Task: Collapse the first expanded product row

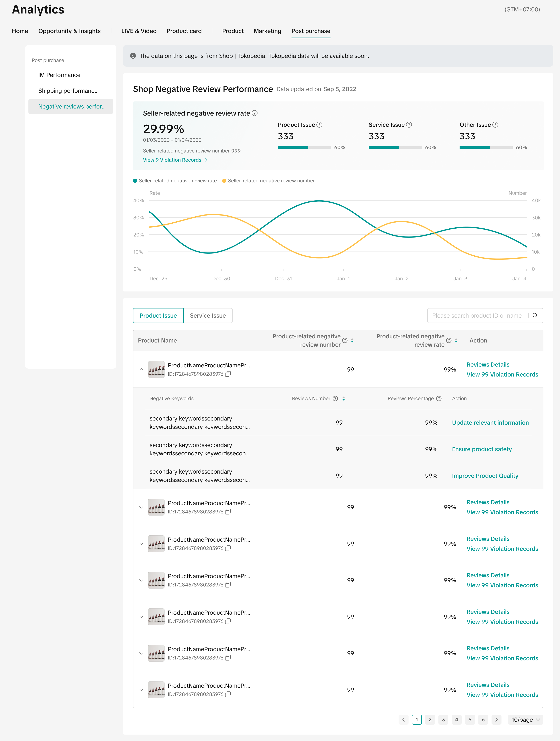Action: tap(141, 369)
